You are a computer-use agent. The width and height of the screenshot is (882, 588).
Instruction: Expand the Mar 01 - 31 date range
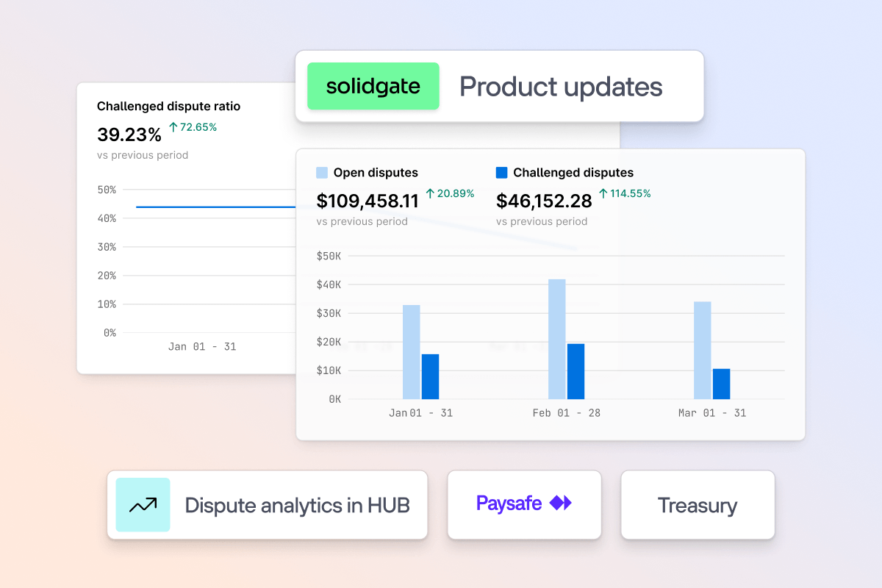(712, 413)
